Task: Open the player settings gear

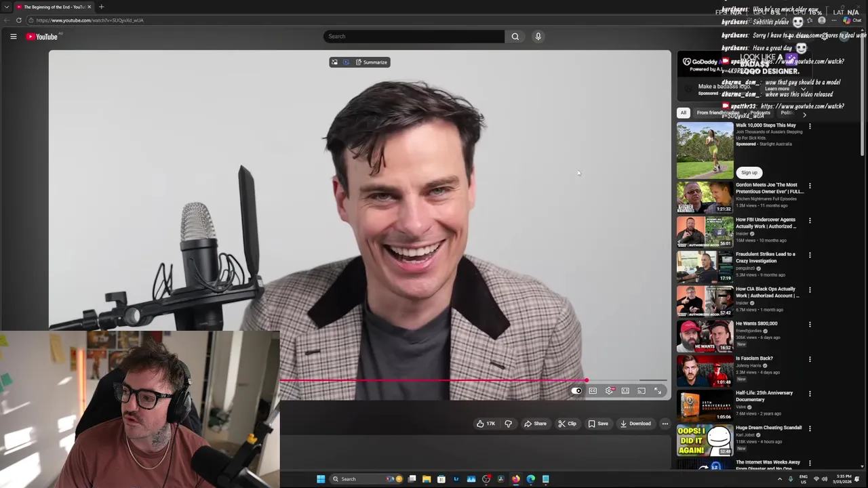Action: (x=609, y=391)
